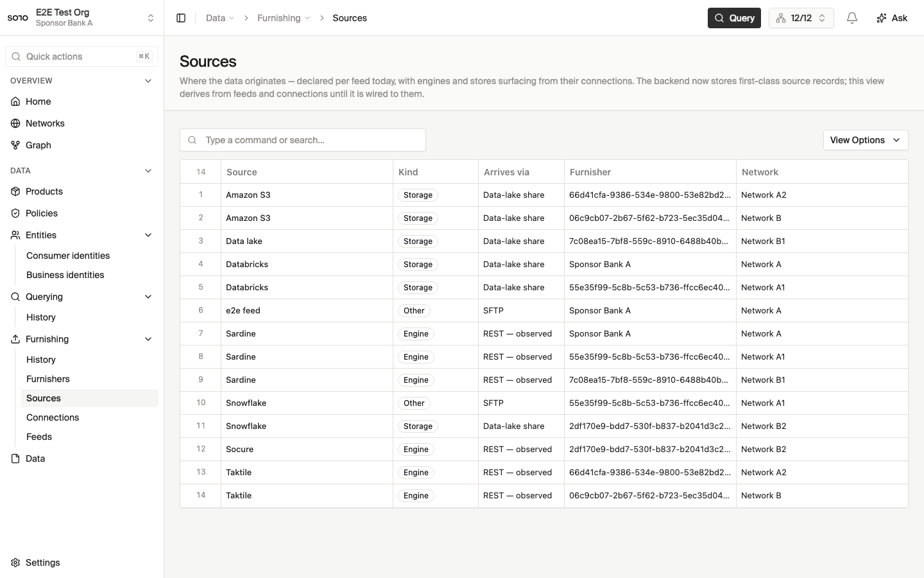The image size is (924, 578).
Task: Open the View Options dropdown
Action: 866,140
